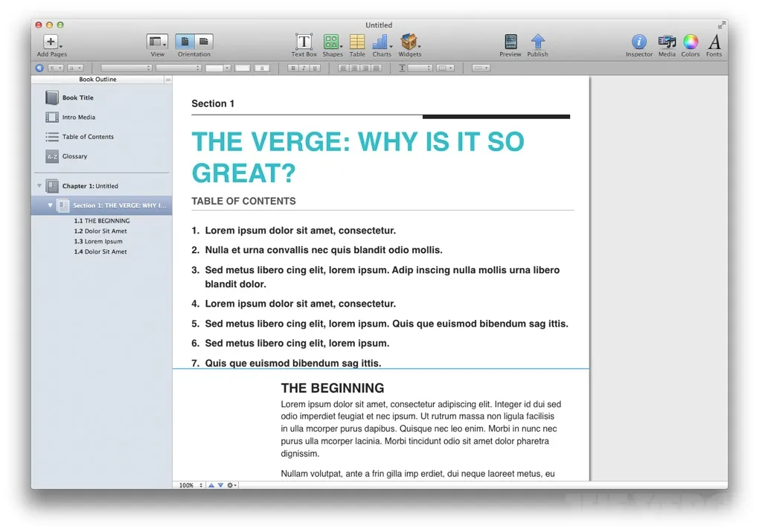The width and height of the screenshot is (759, 532).
Task: Click the Table of Contents list icon
Action: 52,137
